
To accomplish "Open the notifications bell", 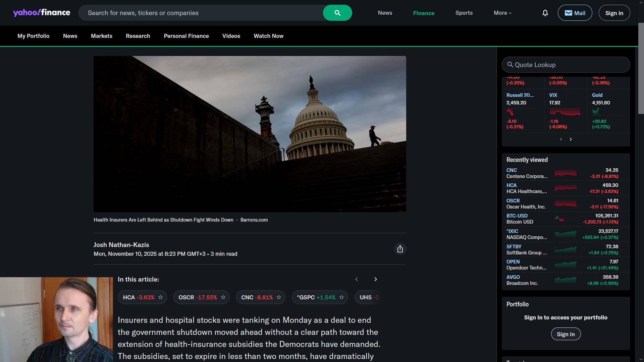I will point(545,13).
